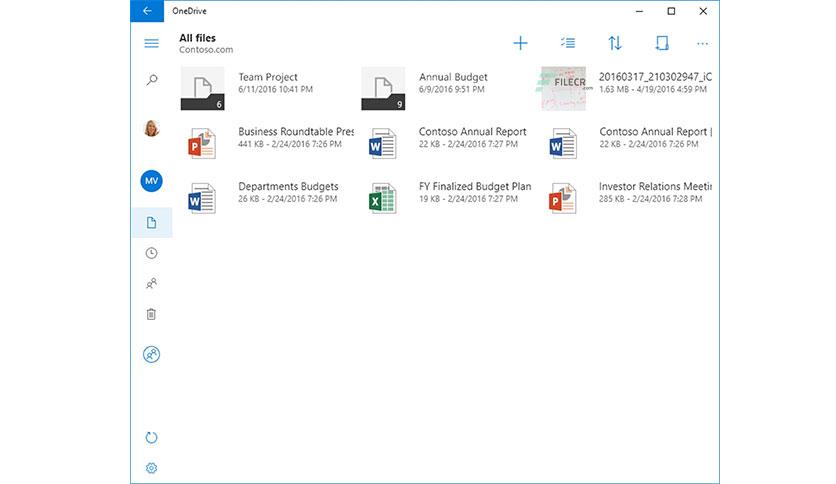The image size is (836, 484).
Task: Select 'Investor Relations Meetin' file name
Action: tap(655, 187)
